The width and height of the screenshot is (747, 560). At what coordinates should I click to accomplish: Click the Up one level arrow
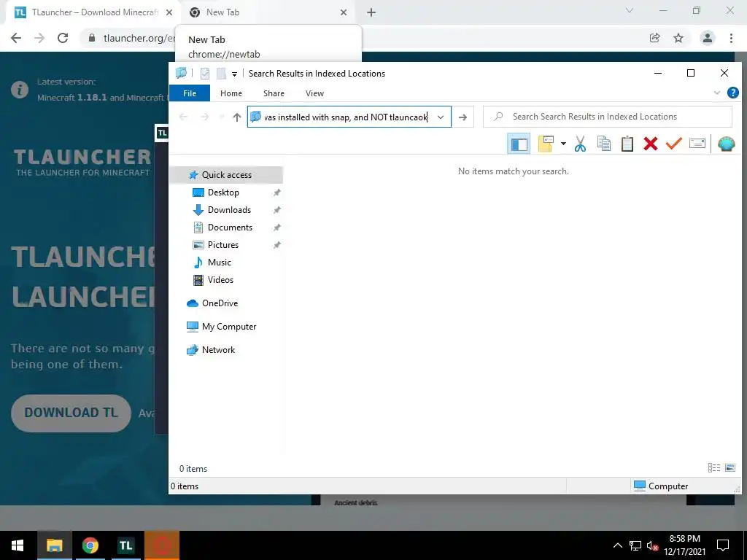point(237,117)
